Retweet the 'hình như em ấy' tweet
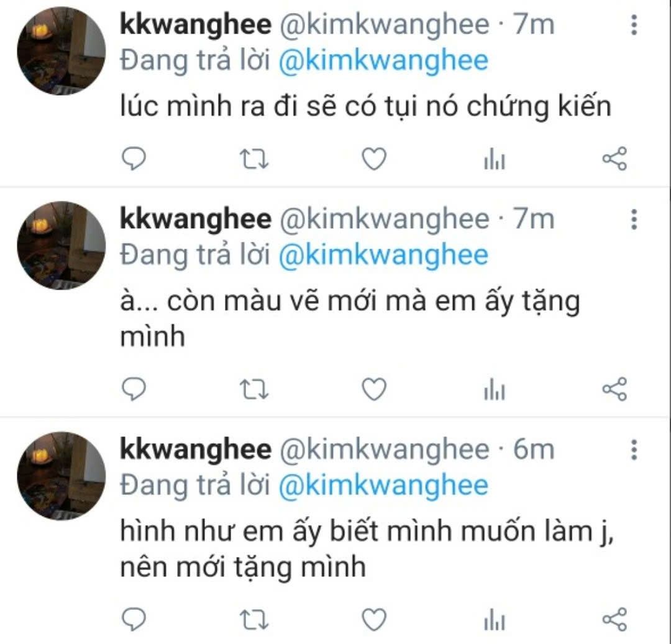671x644 pixels. click(253, 620)
